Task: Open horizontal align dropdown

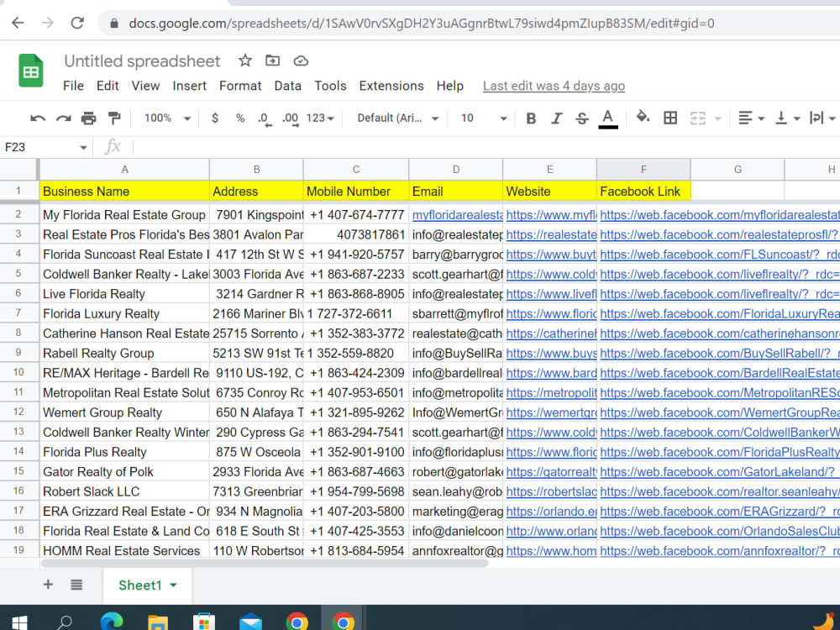Action: pyautogui.click(x=750, y=118)
